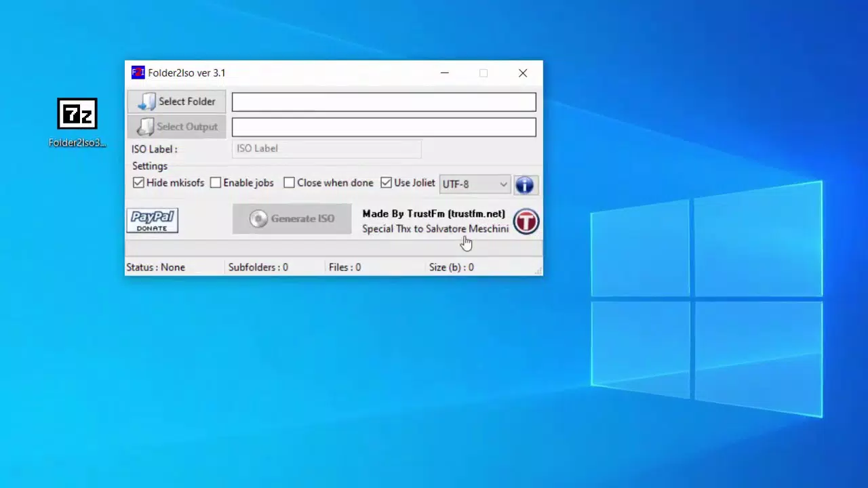Minimize the Folder2Iso window

[445, 73]
